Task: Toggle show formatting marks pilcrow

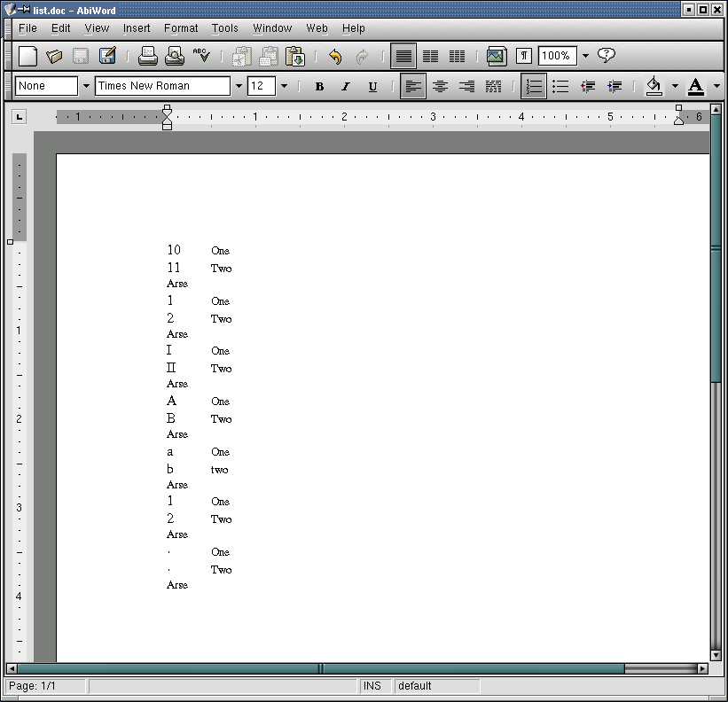Action: tap(524, 56)
